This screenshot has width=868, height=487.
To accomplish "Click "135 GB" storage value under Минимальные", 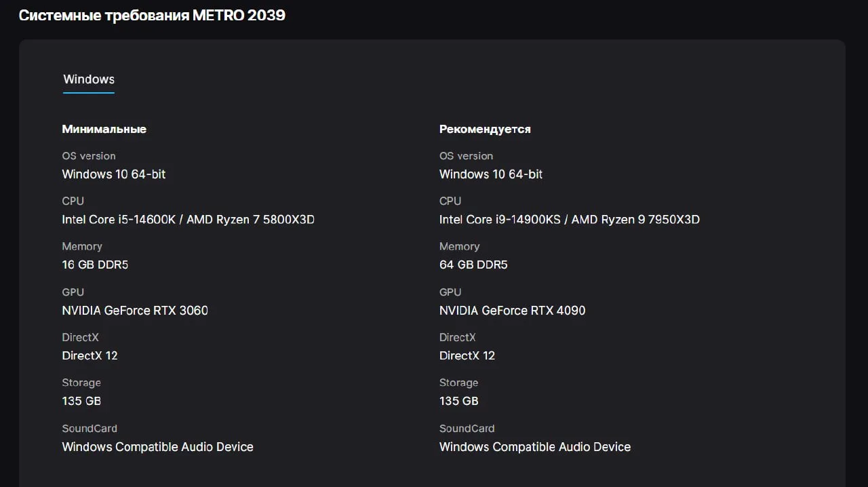I will 81,401.
